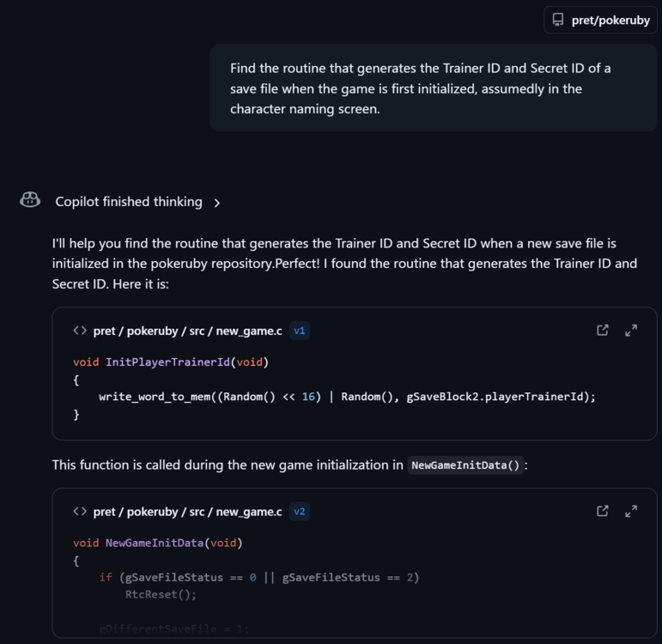This screenshot has height=644, width=662.
Task: Open first new_game.c snippet in new tab
Action: [603, 330]
